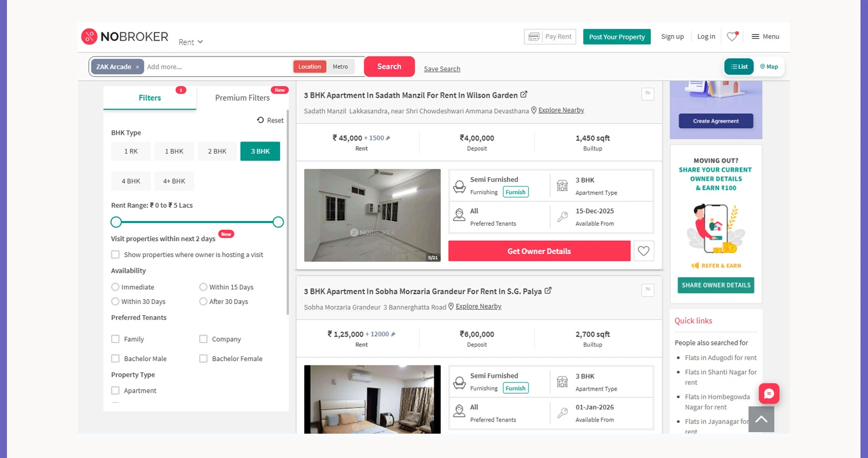The height and width of the screenshot is (458, 868).
Task: Open the Rent dropdown next to logo
Action: click(x=190, y=42)
